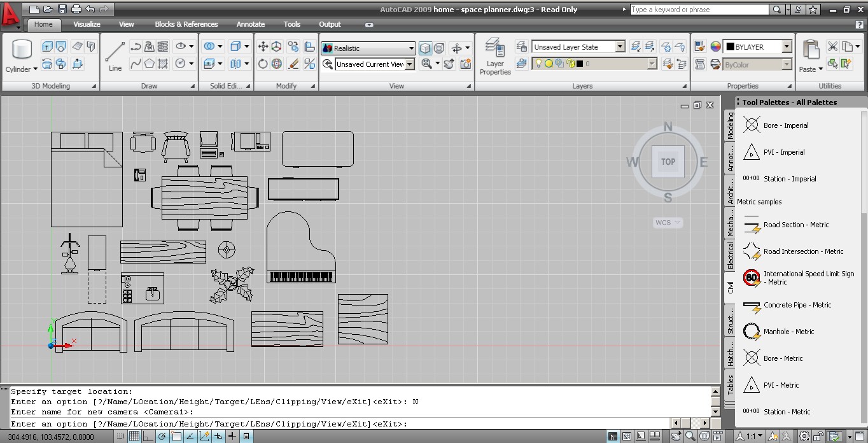Toggle ortho mode in status bar
The width and height of the screenshot is (868, 443).
148,437
